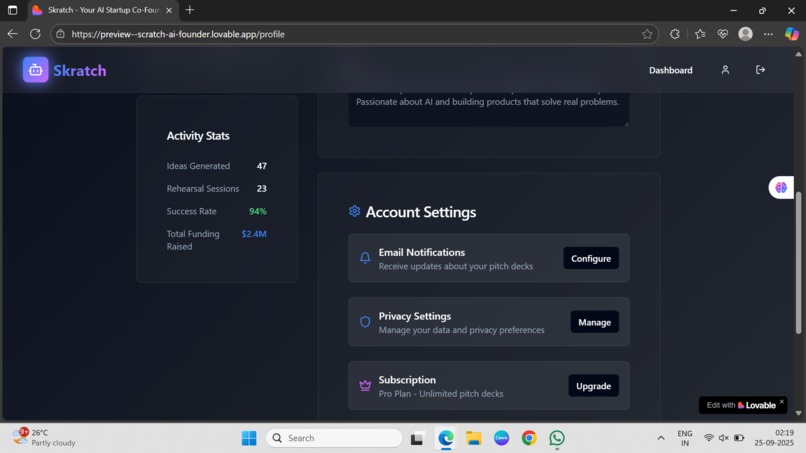Click Manage button for Privacy Settings
806x453 pixels.
594,322
